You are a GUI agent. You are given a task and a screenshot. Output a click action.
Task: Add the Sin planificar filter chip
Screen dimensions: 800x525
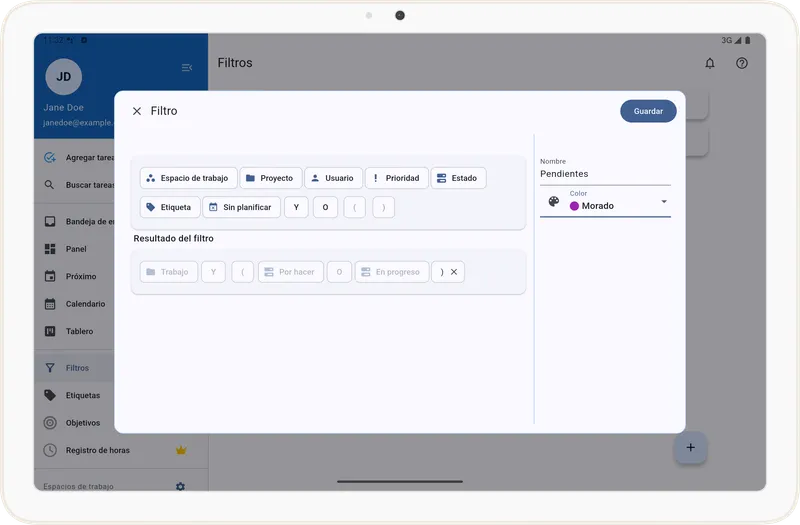(241, 207)
